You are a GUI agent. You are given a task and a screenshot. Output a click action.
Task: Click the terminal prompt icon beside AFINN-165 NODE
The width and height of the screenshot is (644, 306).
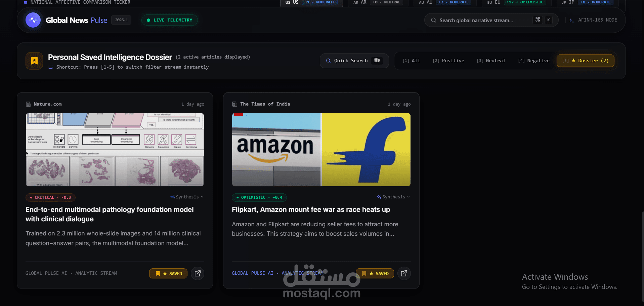click(572, 20)
